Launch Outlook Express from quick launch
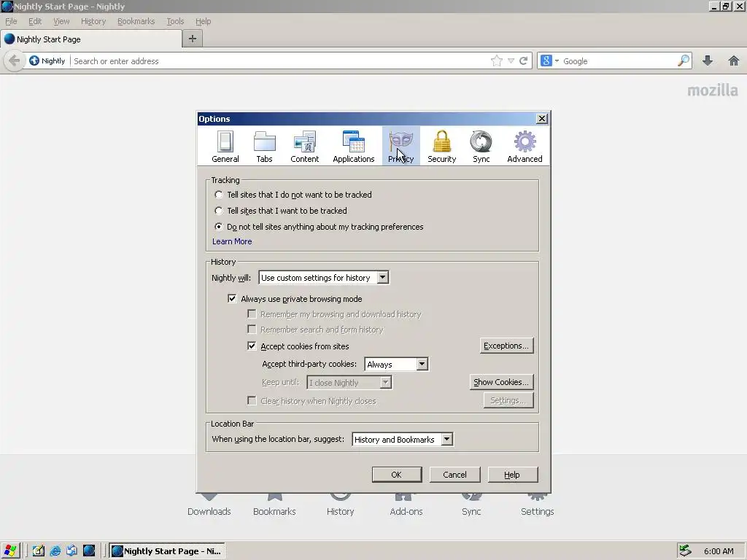The width and height of the screenshot is (747, 560). pyautogui.click(x=72, y=551)
